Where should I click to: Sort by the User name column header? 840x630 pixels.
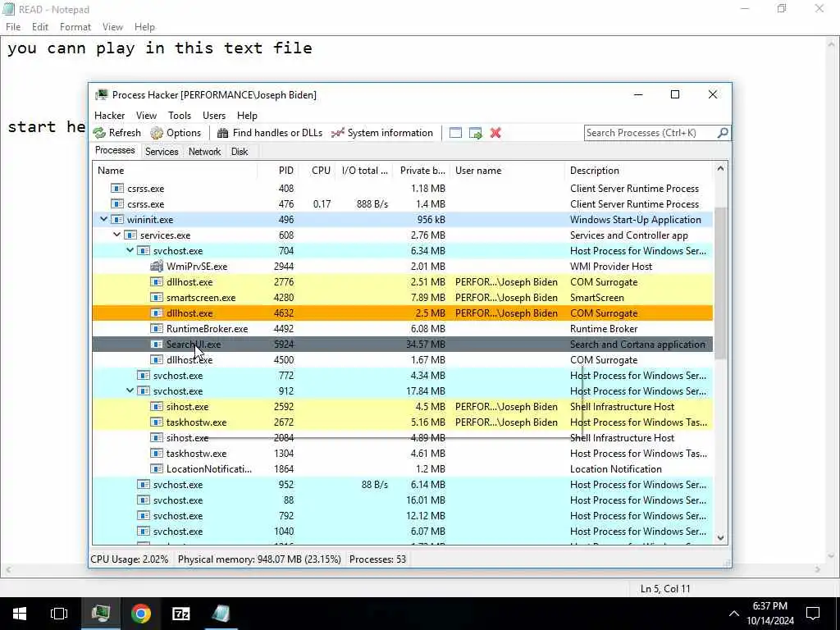coord(507,171)
